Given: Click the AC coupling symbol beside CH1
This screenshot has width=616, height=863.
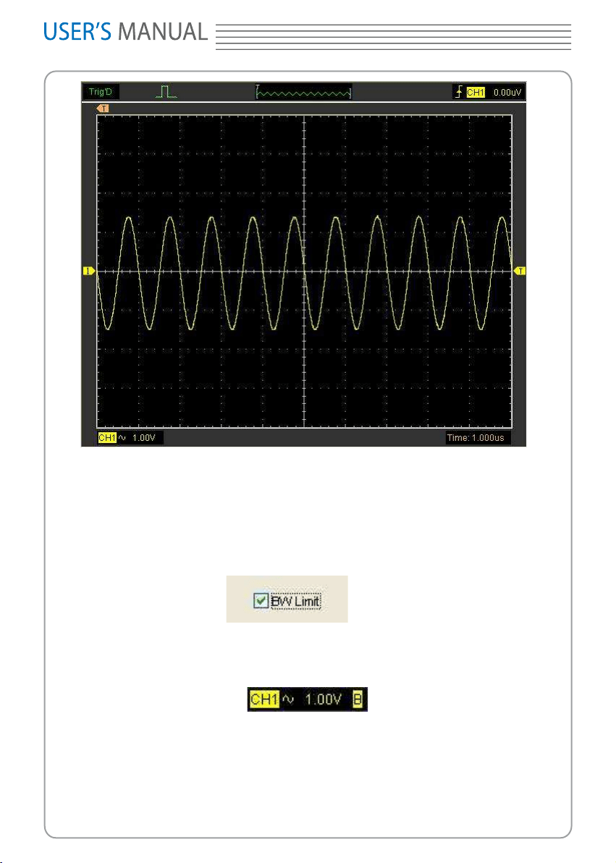Looking at the screenshot, I should (x=122, y=438).
